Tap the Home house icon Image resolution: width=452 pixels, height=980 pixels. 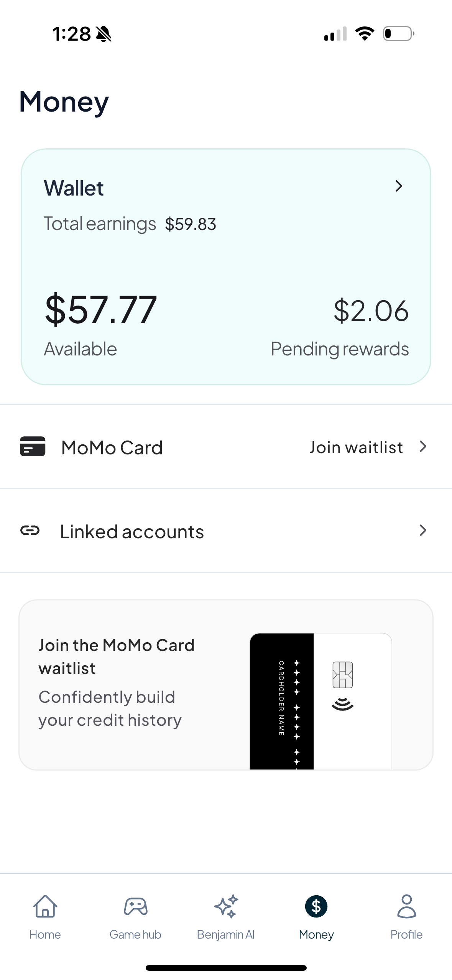45,906
